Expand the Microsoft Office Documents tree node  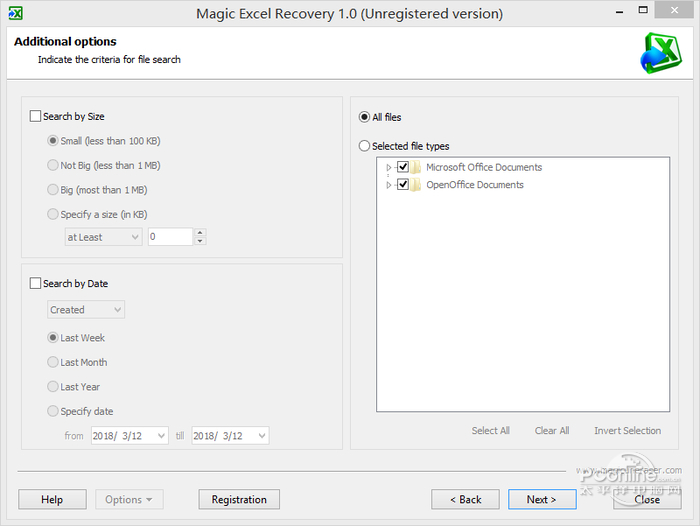(x=388, y=167)
